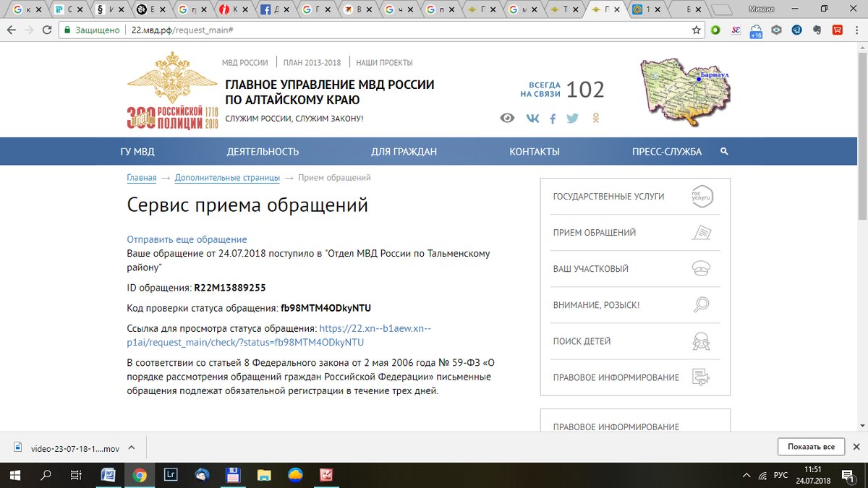
Task: Expand the downloaded video-23-07-18 file options
Action: click(132, 447)
